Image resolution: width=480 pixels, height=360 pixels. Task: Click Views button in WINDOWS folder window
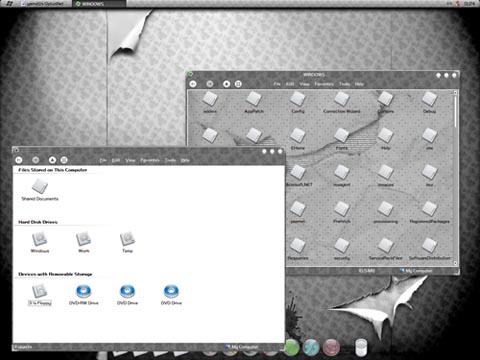[x=238, y=84]
